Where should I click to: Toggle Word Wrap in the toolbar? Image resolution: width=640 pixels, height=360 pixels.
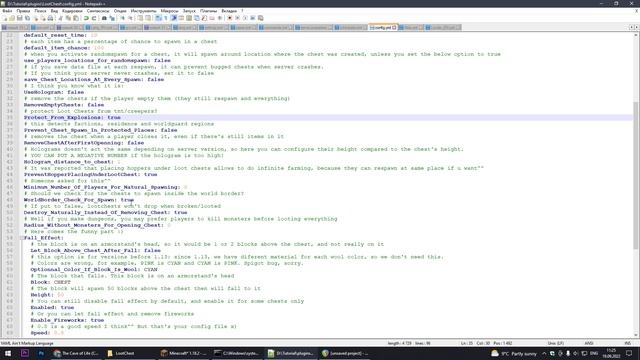click(x=158, y=18)
